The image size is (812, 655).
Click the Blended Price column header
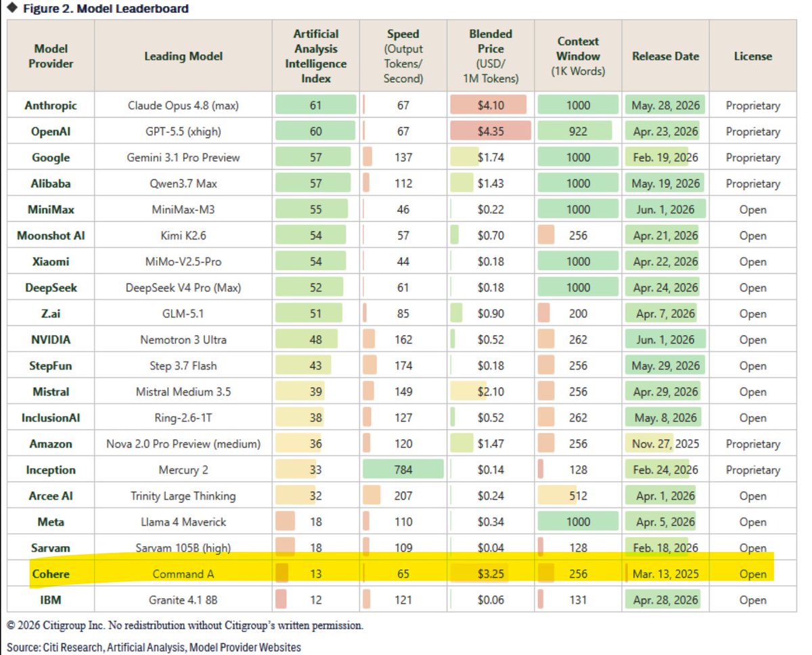pos(491,56)
